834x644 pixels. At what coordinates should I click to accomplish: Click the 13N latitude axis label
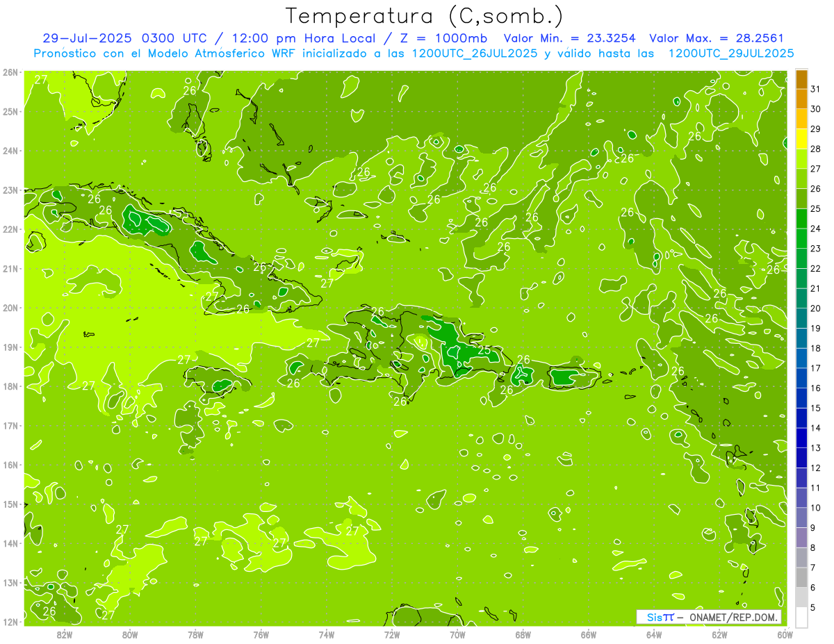tap(10, 583)
